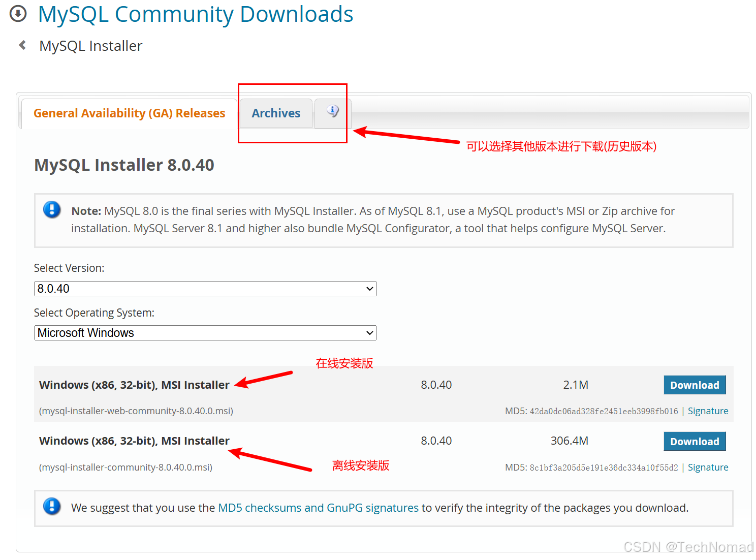Download the 2.1M web installer

(x=695, y=385)
